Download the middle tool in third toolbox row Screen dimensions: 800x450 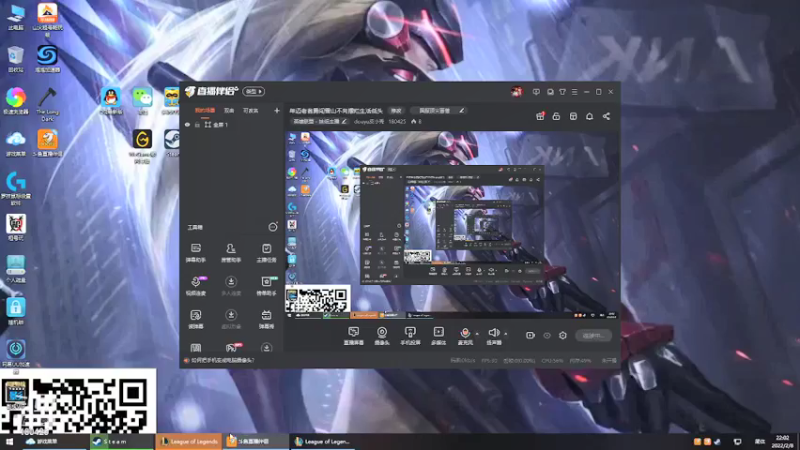pyautogui.click(x=231, y=319)
